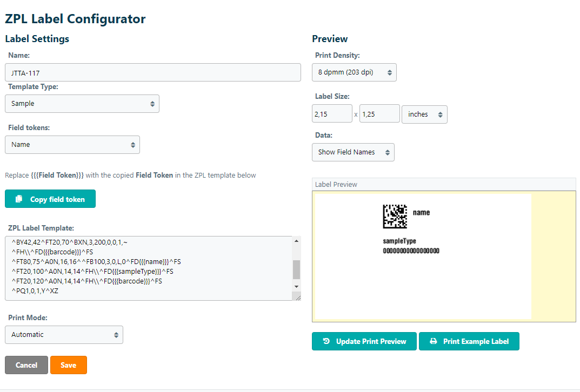Change label size units from inches
This screenshot has height=392, width=580.
(424, 114)
